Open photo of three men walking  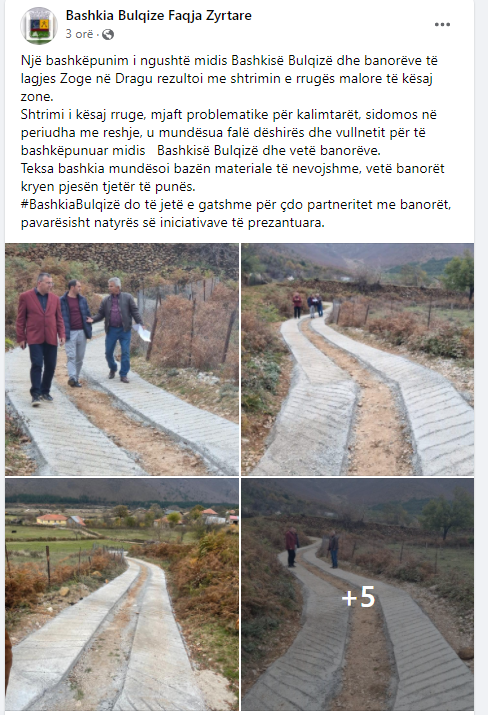[122, 359]
